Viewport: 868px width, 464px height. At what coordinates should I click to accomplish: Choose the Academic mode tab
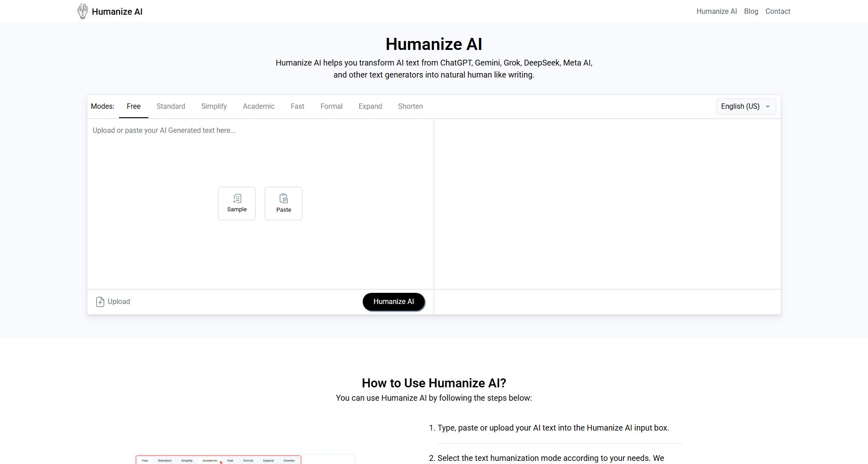(258, 107)
